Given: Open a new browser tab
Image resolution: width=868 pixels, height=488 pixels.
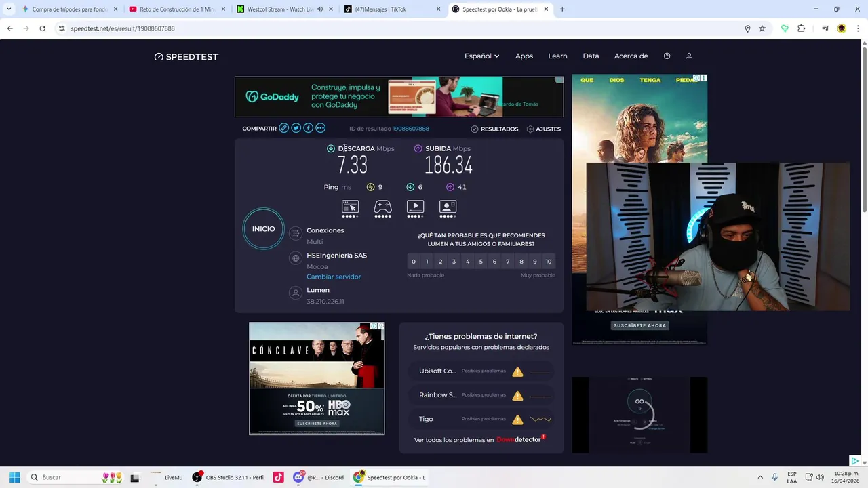Looking at the screenshot, I should 562,9.
